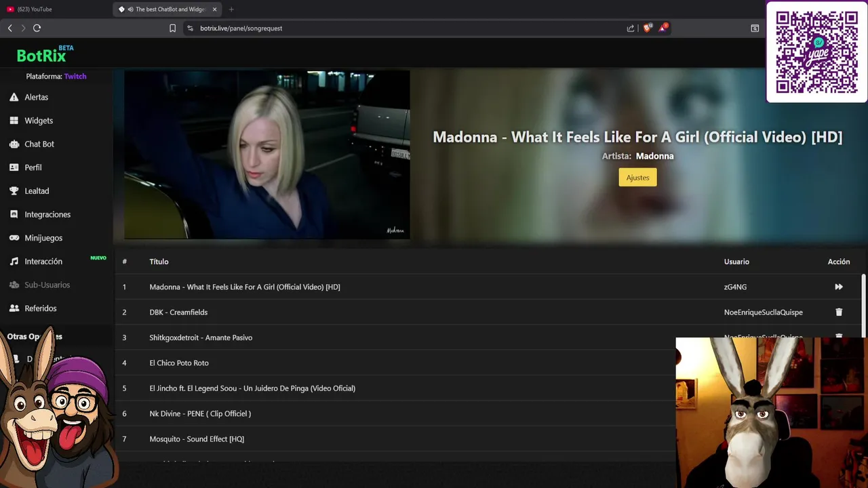Screen dimensions: 868x488
Task: Change platform via the Twitch link
Action: tap(75, 77)
